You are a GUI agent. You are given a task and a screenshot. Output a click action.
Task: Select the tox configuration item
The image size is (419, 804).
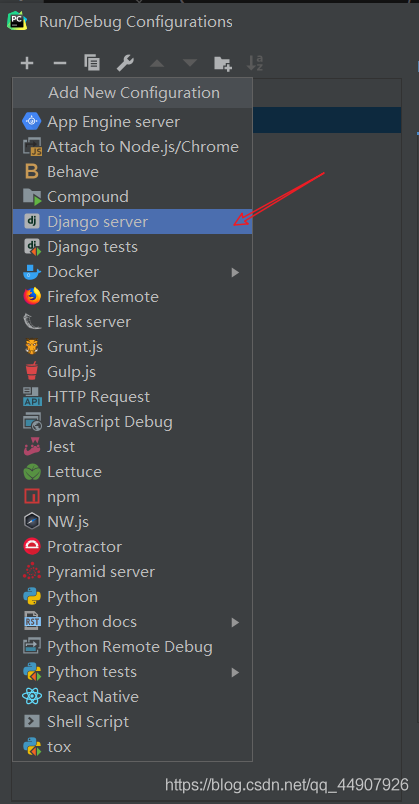[132, 747]
